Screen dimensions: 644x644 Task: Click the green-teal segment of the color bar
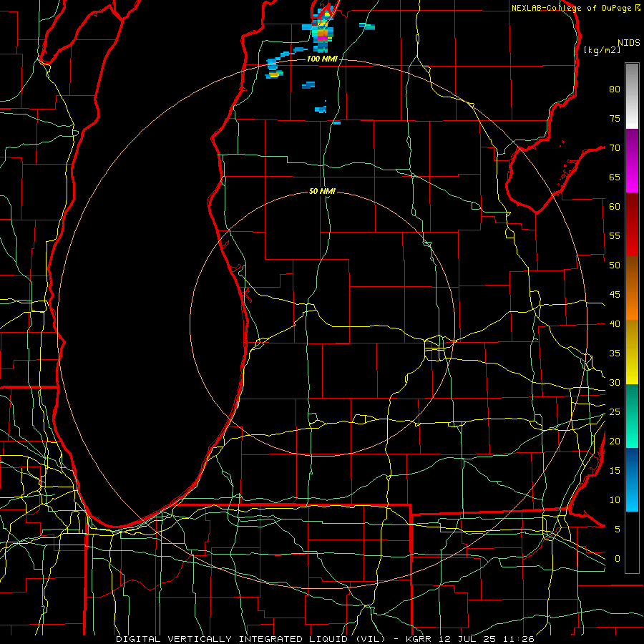point(632,416)
